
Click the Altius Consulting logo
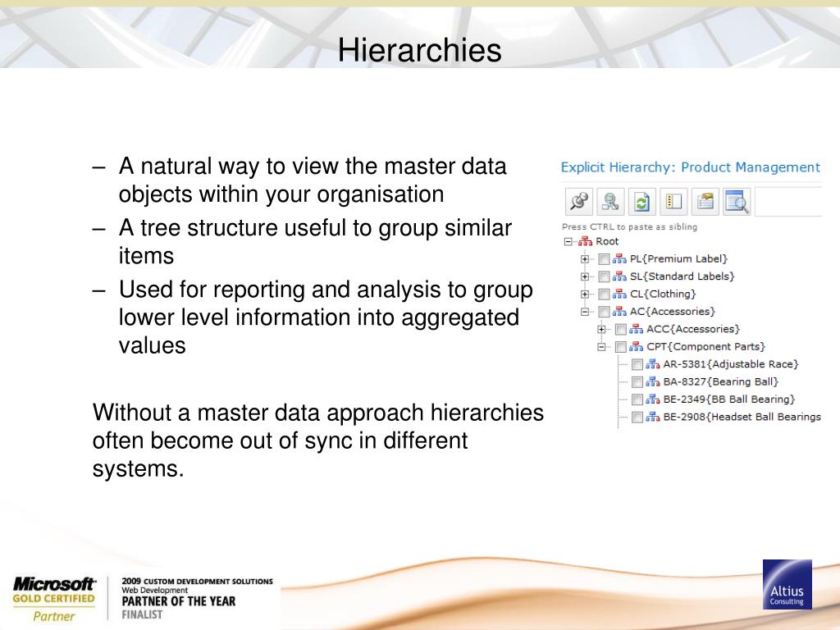(x=787, y=584)
